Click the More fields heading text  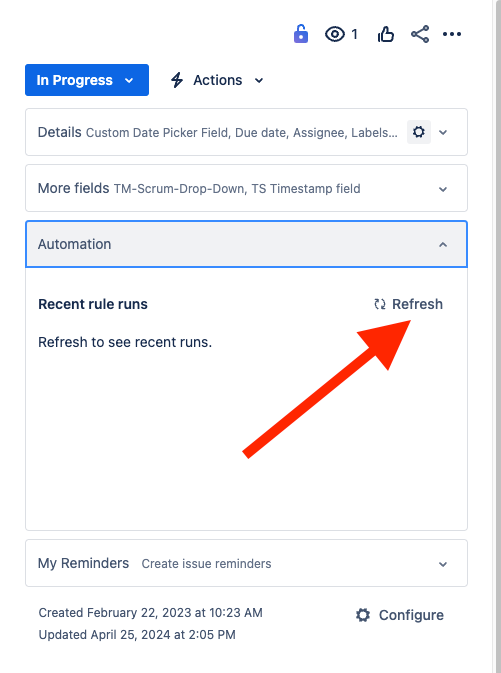click(x=73, y=188)
